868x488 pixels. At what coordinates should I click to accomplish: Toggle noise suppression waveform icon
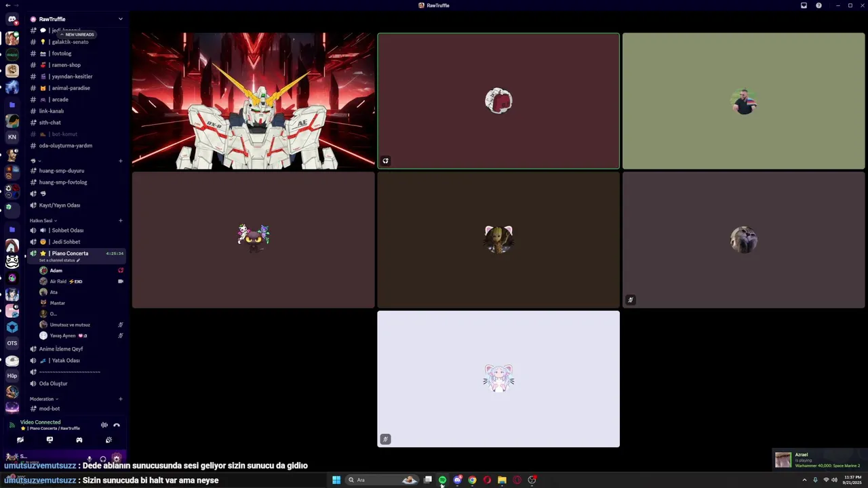[x=104, y=425]
